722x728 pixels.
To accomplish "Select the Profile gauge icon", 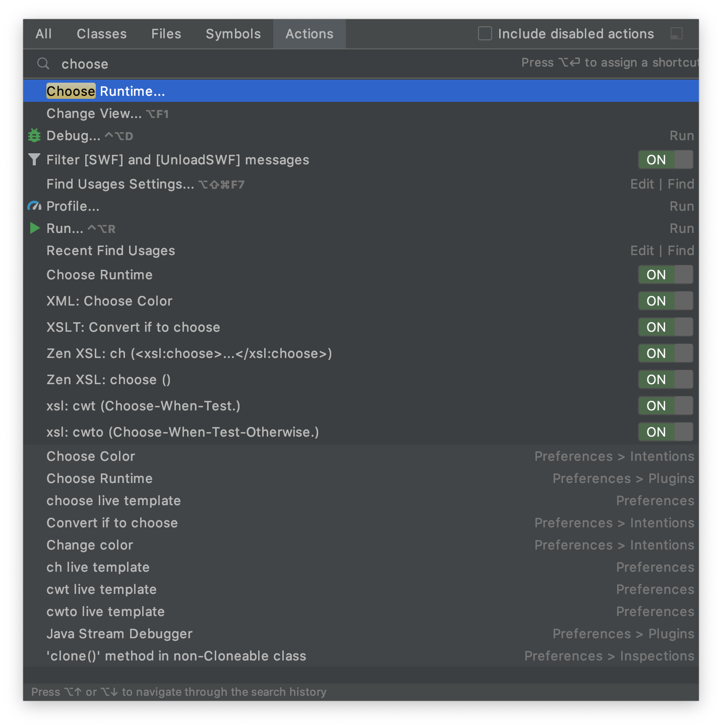I will (x=34, y=206).
